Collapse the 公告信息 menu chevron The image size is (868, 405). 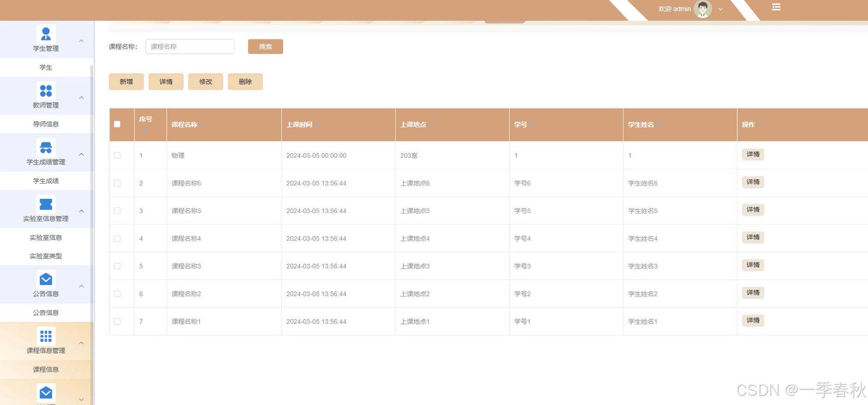click(x=81, y=286)
